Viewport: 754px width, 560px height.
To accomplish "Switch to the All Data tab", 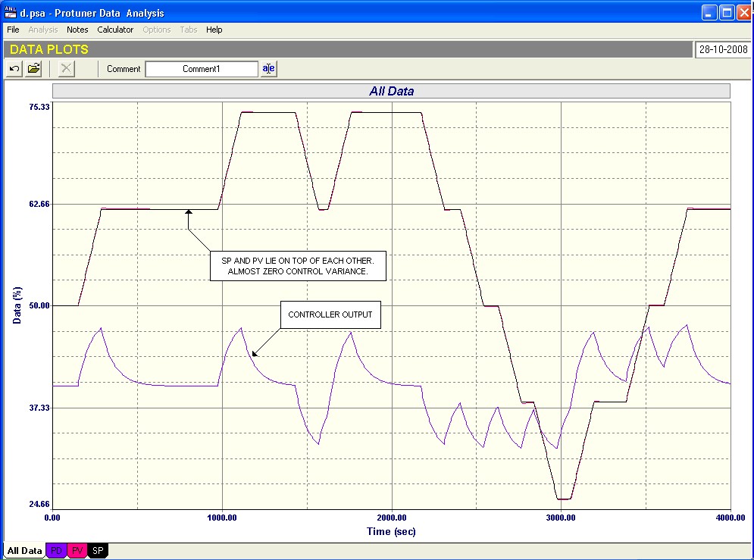I will coord(24,551).
